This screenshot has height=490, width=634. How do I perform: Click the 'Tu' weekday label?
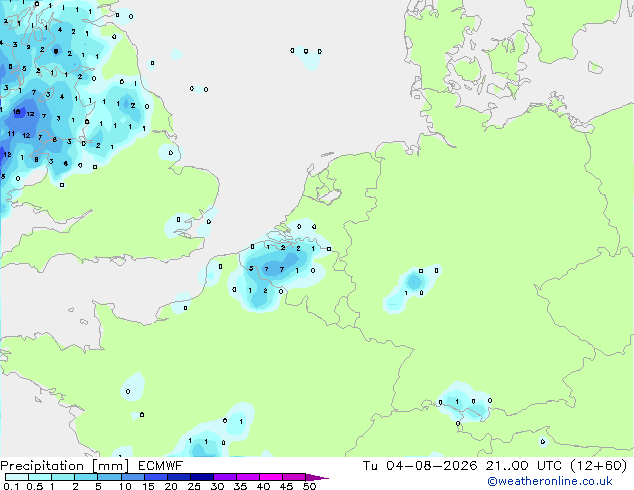pyautogui.click(x=370, y=466)
